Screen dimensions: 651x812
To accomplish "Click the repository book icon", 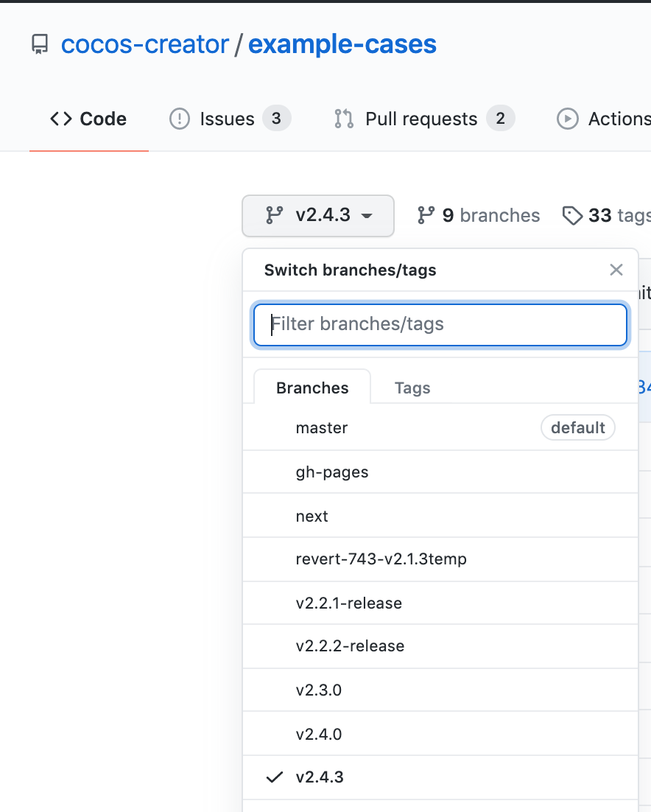I will [x=40, y=45].
